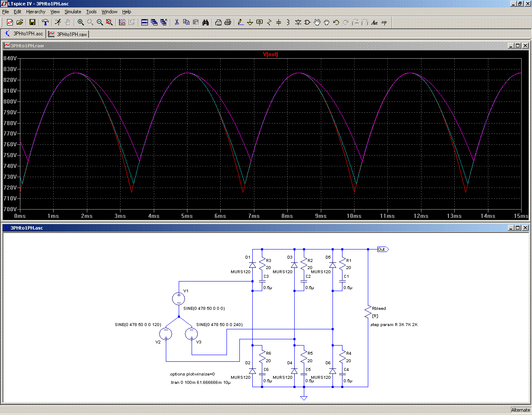Pick the resistor component tool
532x415 pixels.
(x=269, y=22)
